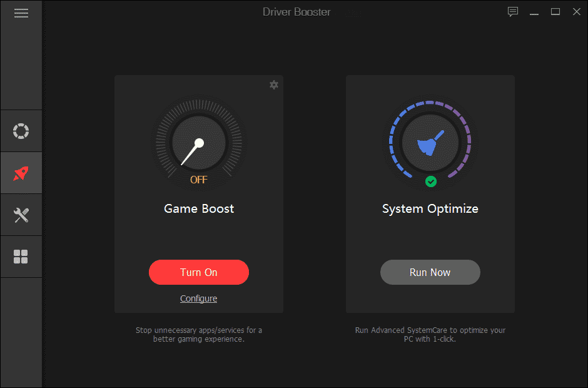Open Tools via the wrench sidebar icon

click(21, 215)
